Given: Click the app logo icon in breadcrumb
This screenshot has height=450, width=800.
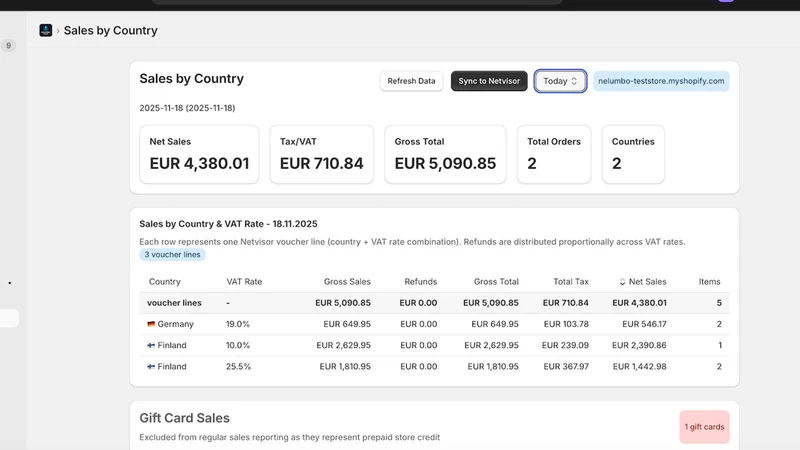Looking at the screenshot, I should click(x=45, y=31).
